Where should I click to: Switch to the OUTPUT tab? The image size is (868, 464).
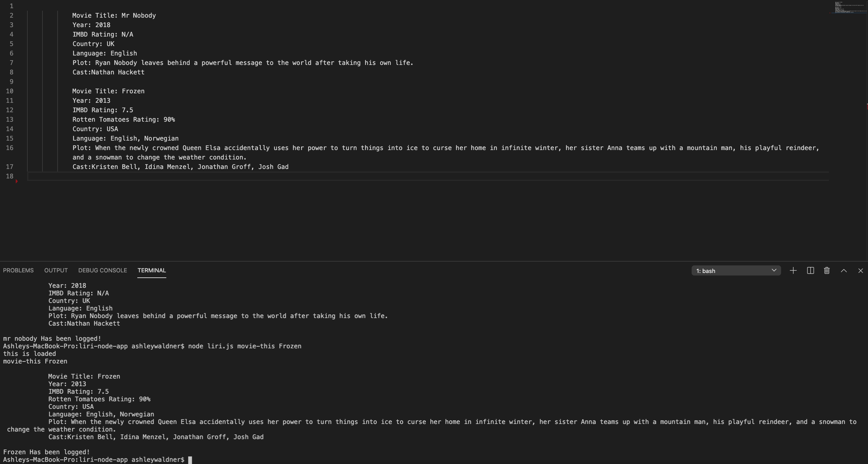pyautogui.click(x=56, y=270)
